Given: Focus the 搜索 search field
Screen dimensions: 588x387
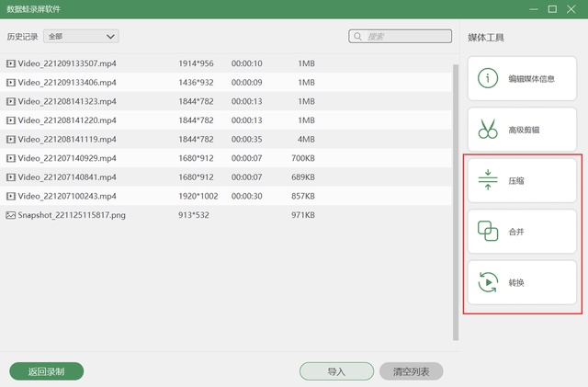Looking at the screenshot, I should (x=401, y=37).
